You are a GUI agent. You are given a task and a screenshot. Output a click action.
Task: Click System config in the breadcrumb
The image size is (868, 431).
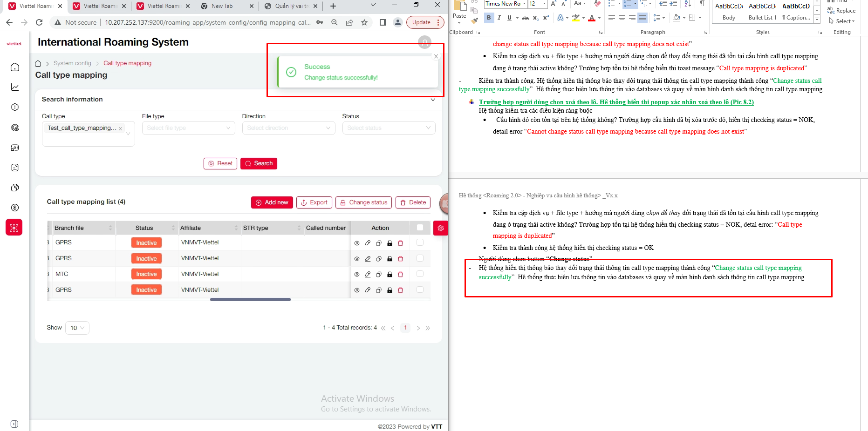click(72, 63)
